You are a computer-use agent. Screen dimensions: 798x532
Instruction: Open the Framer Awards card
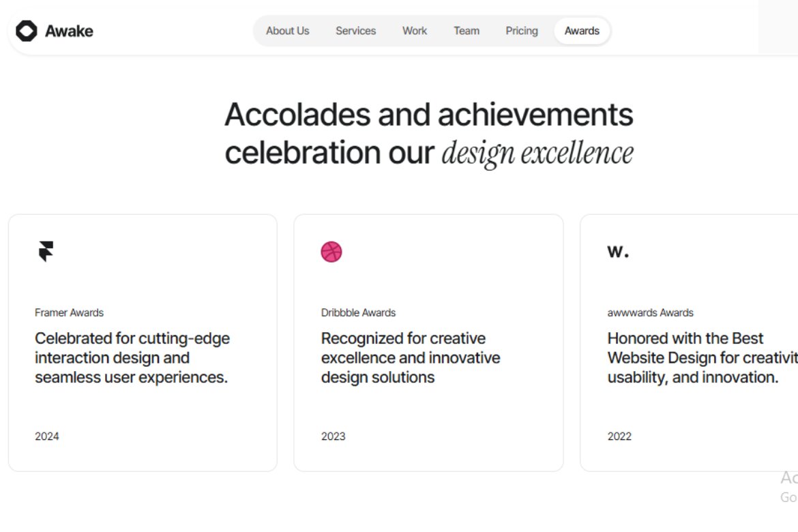point(143,341)
